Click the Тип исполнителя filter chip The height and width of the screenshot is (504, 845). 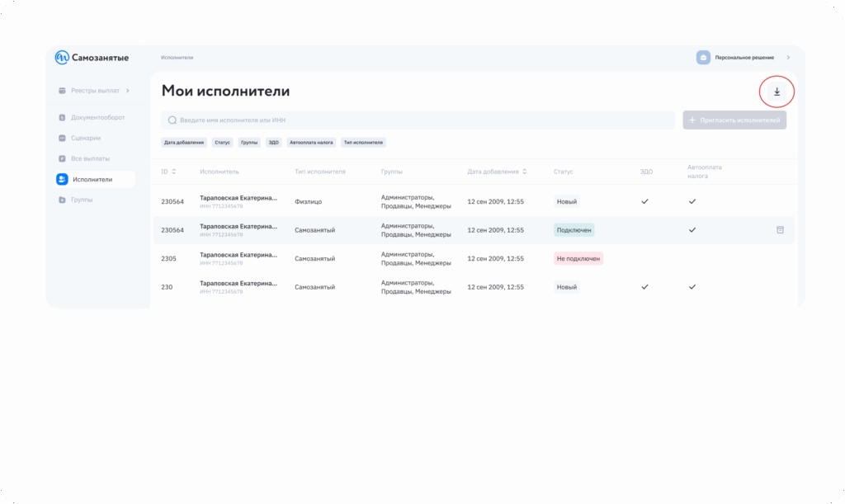pos(363,143)
